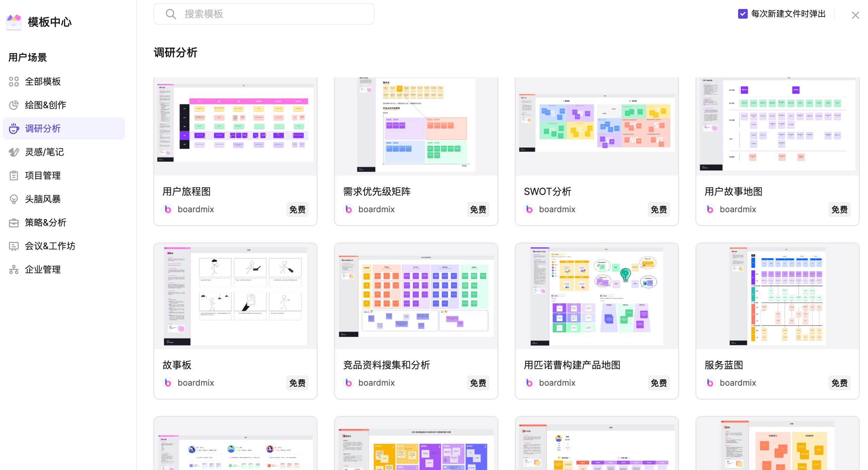Click the 用户旅程图 title text
The width and height of the screenshot is (868, 470).
click(x=187, y=191)
